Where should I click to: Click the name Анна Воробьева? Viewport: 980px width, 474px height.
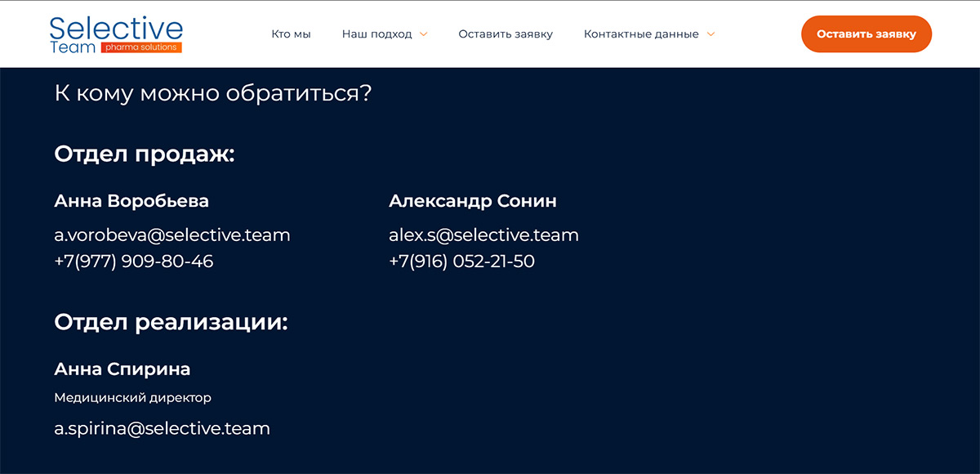point(131,201)
